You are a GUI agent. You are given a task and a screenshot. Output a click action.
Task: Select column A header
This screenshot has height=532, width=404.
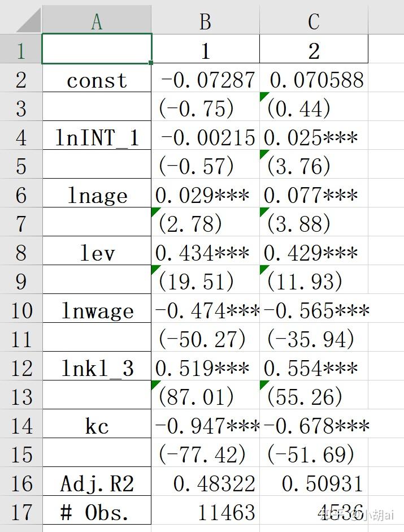pos(97,20)
